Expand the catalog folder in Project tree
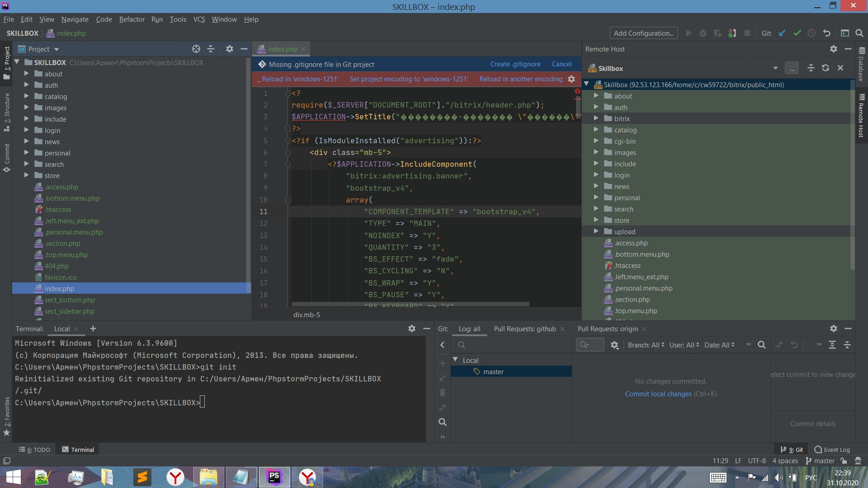The height and width of the screenshot is (488, 868). click(26, 96)
